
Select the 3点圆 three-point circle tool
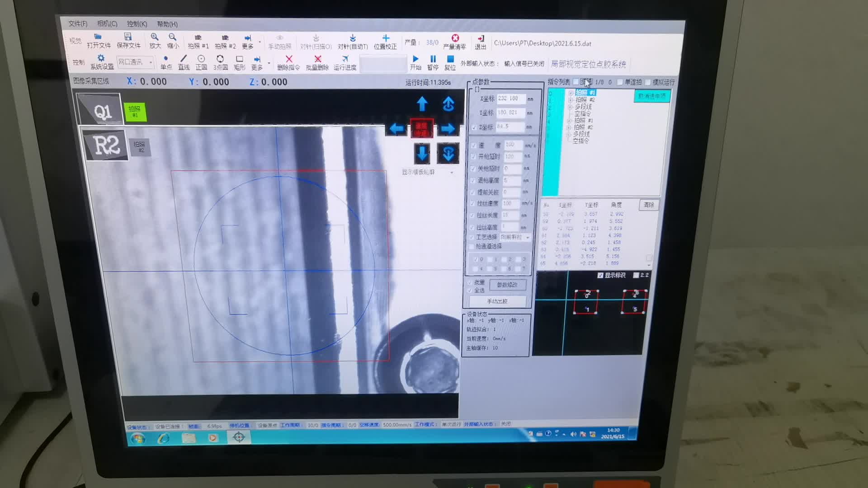tap(220, 63)
